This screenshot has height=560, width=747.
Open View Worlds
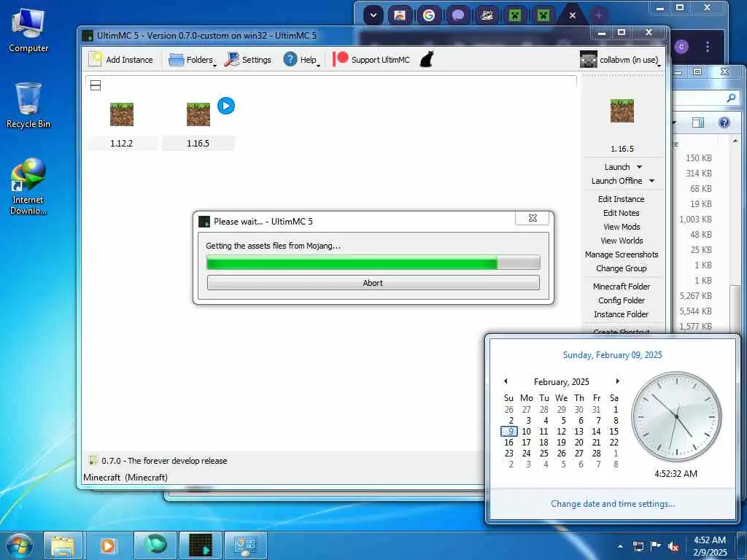(x=622, y=241)
